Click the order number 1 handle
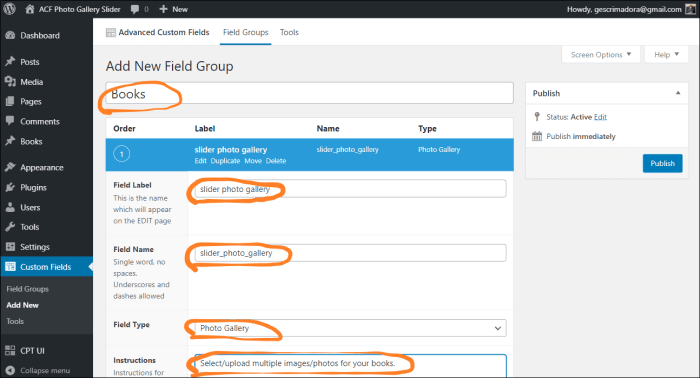Image resolution: width=700 pixels, height=378 pixels. pos(121,154)
